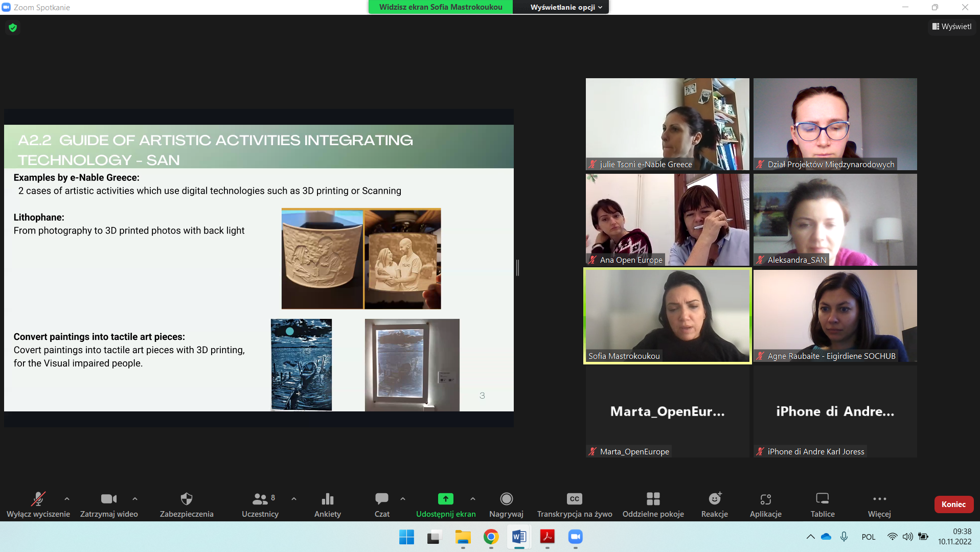Show hidden tray icons chevron
This screenshot has width=980, height=552.
click(x=810, y=537)
